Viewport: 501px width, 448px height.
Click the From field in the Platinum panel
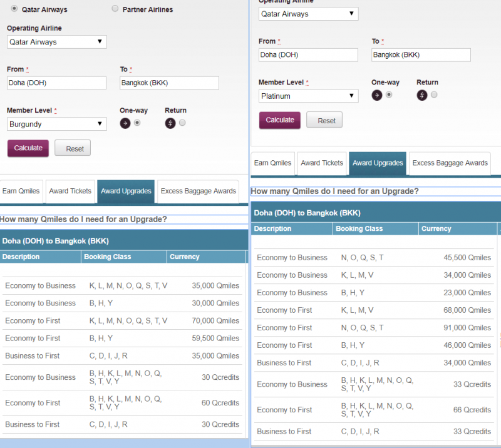pyautogui.click(x=308, y=54)
